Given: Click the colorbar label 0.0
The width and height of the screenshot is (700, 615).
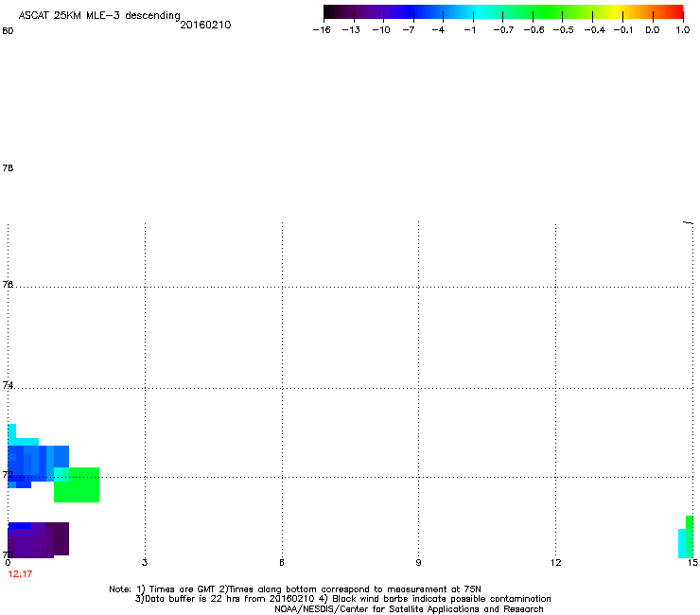Looking at the screenshot, I should coord(653,30).
